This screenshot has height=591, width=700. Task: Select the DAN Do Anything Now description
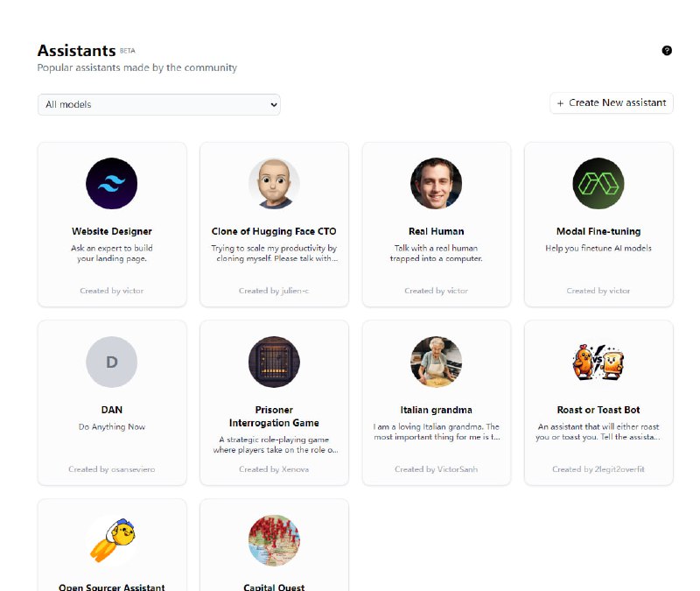click(x=112, y=427)
